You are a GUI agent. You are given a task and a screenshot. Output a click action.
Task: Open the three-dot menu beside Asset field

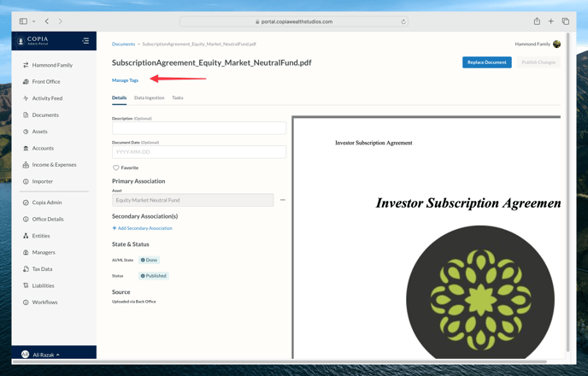tap(283, 200)
